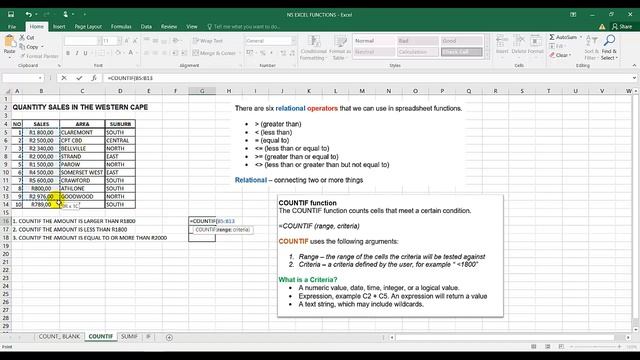640x360 pixels.
Task: Expand the formula bar with chevron
Action: point(634,78)
